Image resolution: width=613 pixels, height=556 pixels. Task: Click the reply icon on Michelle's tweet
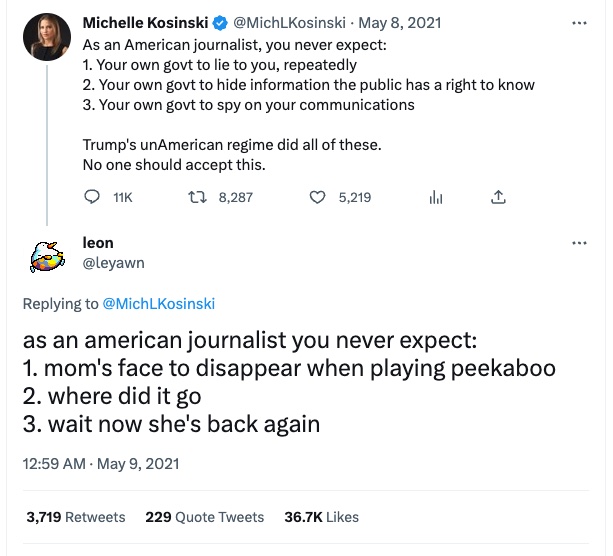click(92, 197)
